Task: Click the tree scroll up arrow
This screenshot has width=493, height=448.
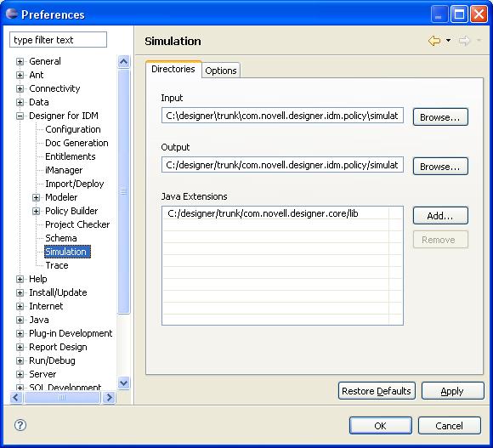Action: point(123,61)
